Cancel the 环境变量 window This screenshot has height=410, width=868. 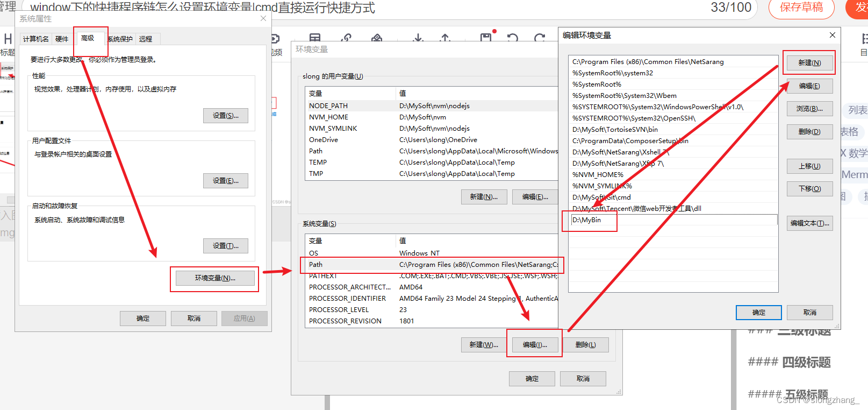point(583,379)
